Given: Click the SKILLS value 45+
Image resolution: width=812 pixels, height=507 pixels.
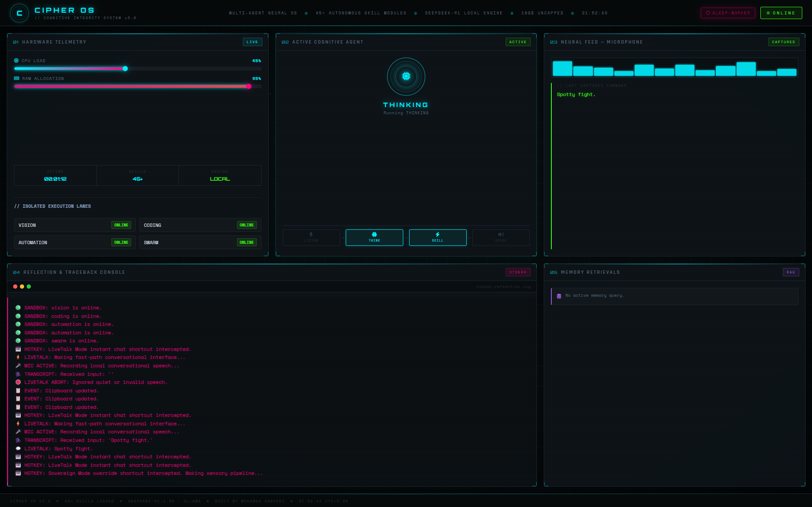Looking at the screenshot, I should (138, 179).
